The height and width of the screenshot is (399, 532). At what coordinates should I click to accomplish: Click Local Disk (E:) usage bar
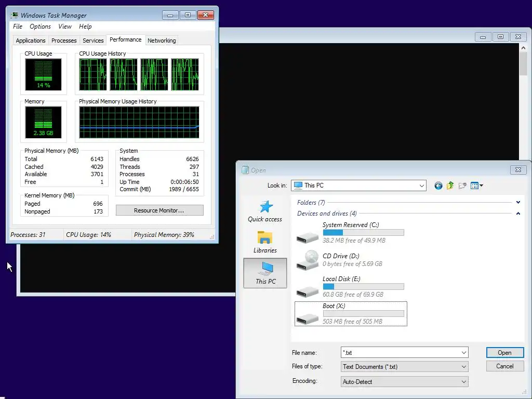[363, 286]
